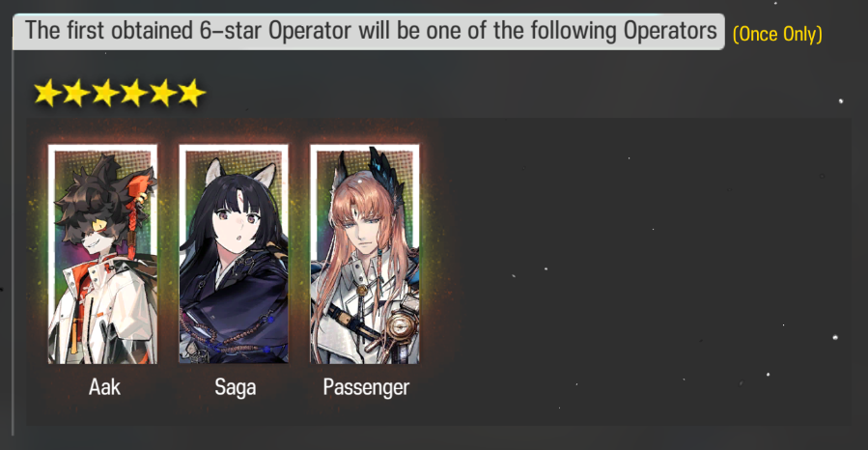The width and height of the screenshot is (868, 450).
Task: Click the third yellow star icon
Action: [105, 93]
